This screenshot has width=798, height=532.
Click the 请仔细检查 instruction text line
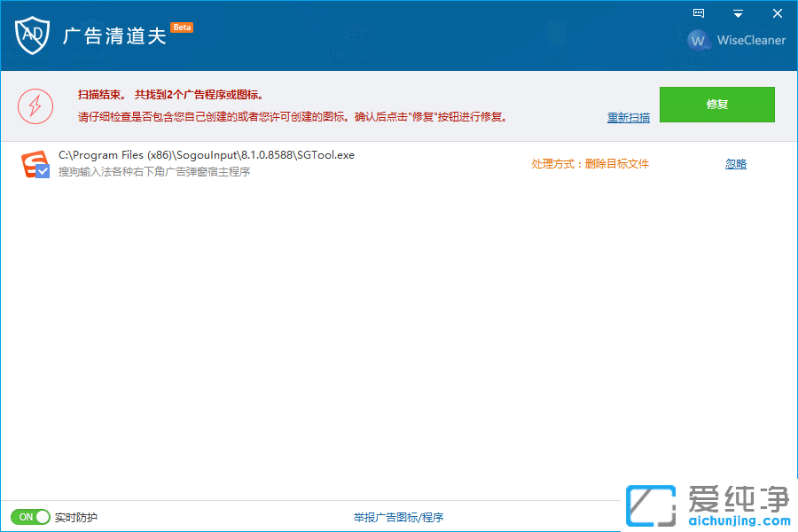293,117
